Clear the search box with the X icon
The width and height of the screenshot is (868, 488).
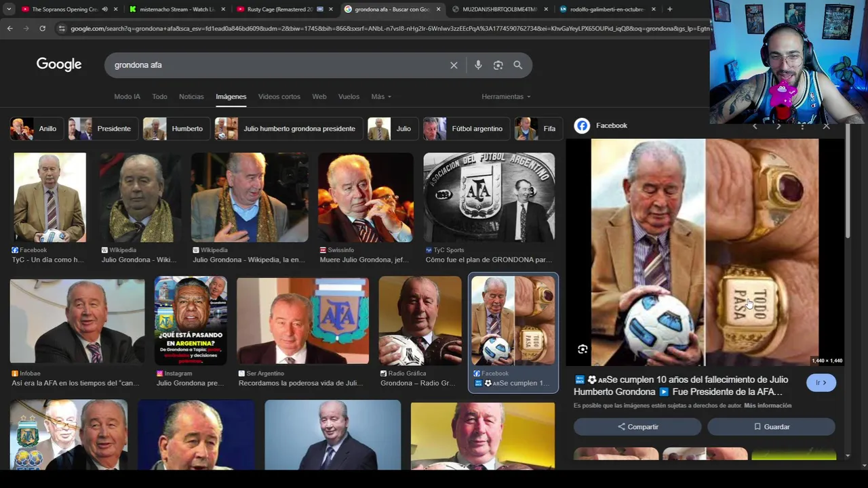pyautogui.click(x=454, y=65)
